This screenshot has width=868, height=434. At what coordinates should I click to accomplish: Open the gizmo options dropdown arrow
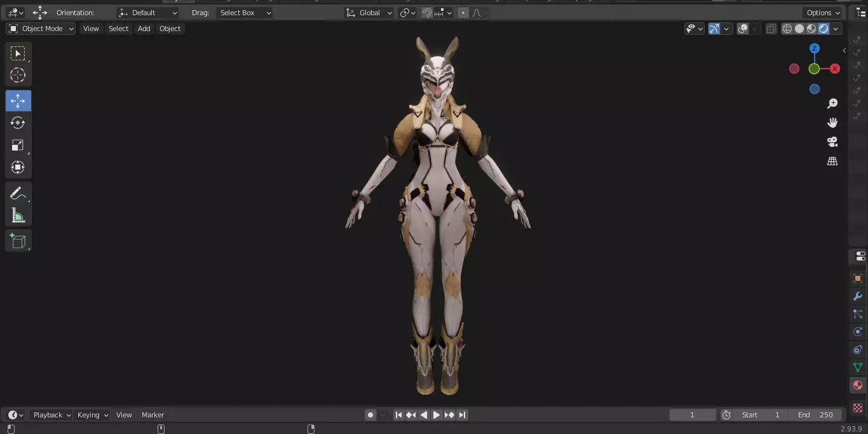(x=726, y=29)
